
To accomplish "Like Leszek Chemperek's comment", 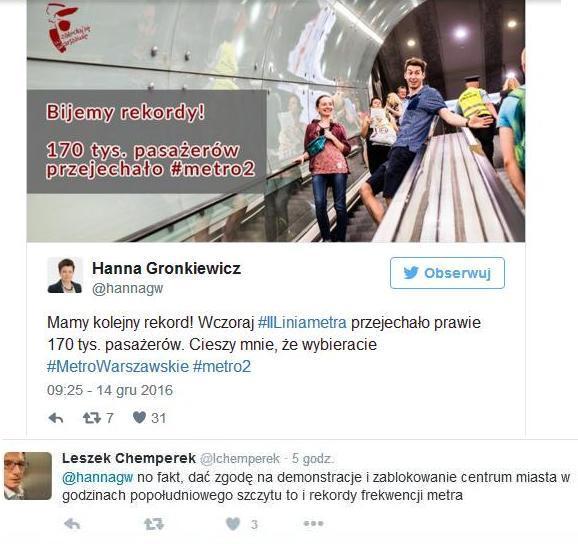I will (x=233, y=524).
